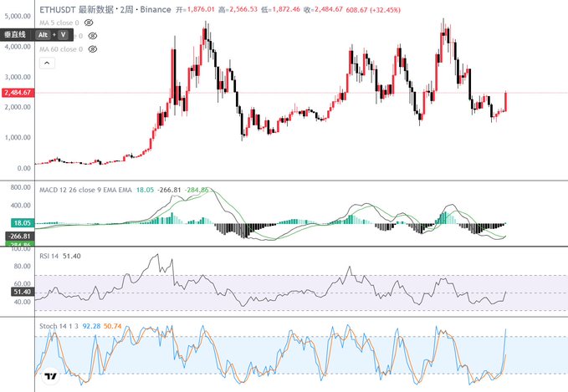This screenshot has width=568, height=392.
Task: Click the 1,000.00 price axis label
Action: point(18,138)
